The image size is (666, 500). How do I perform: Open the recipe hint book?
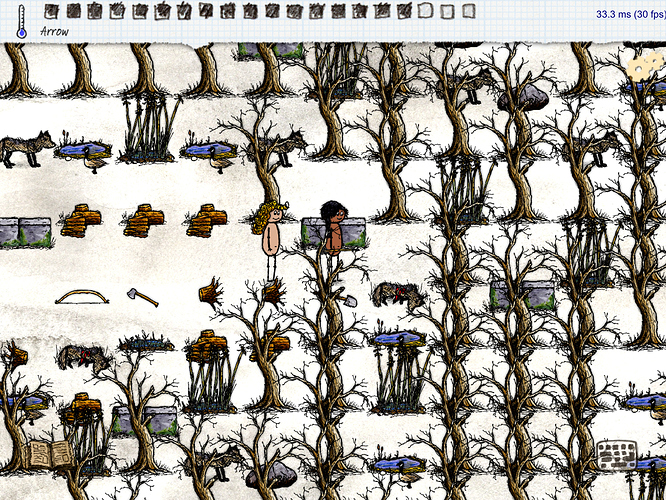pyautogui.click(x=51, y=455)
